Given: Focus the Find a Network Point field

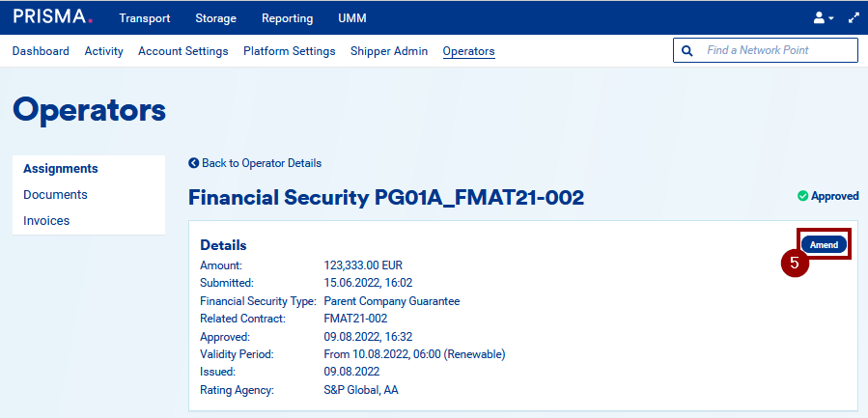Looking at the screenshot, I should pyautogui.click(x=777, y=50).
